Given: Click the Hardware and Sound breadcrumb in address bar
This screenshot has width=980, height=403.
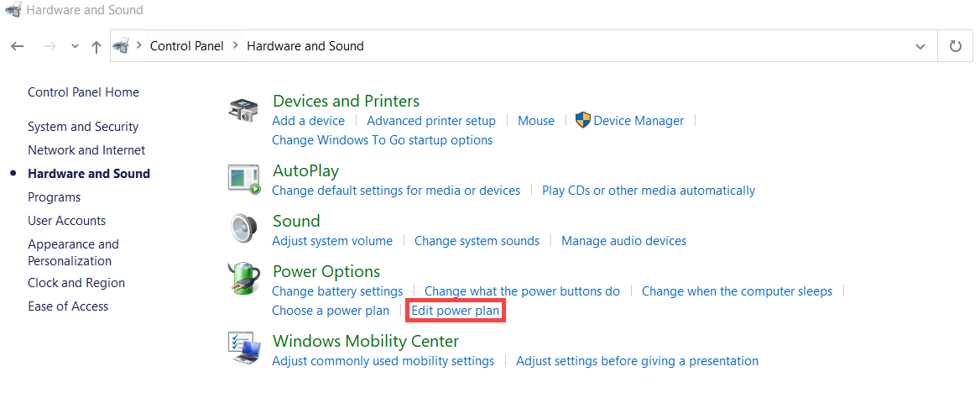Looking at the screenshot, I should (x=305, y=46).
